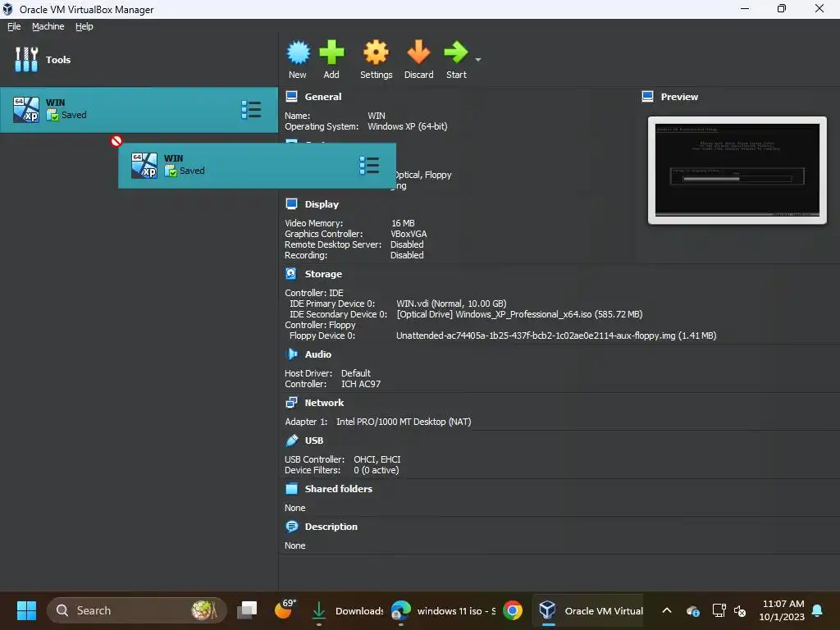
Task: Click the Discard saved state icon
Action: [x=418, y=52]
